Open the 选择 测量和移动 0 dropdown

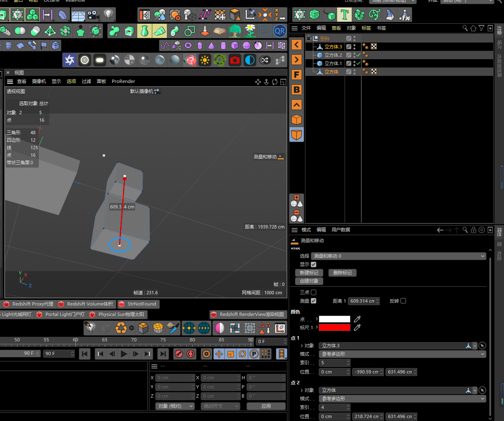pos(399,256)
